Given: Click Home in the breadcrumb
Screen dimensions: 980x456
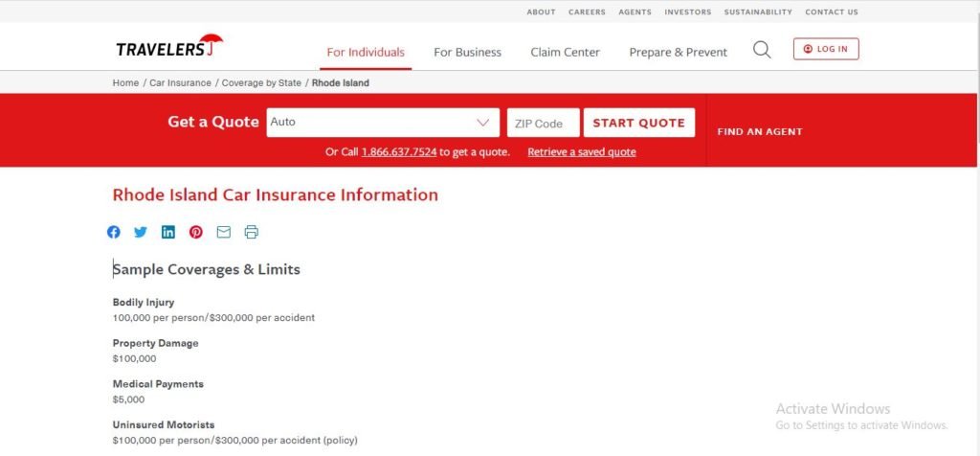Looking at the screenshot, I should click(x=125, y=82).
